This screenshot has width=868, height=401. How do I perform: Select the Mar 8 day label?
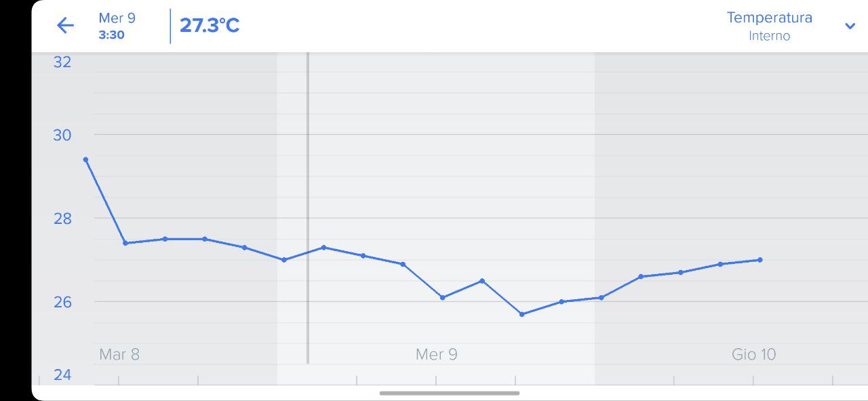[119, 354]
